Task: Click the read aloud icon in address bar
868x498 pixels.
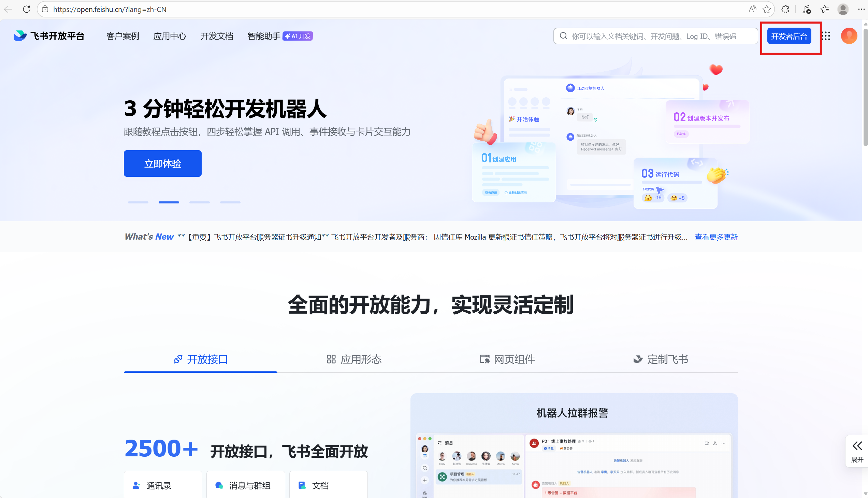Action: (752, 9)
